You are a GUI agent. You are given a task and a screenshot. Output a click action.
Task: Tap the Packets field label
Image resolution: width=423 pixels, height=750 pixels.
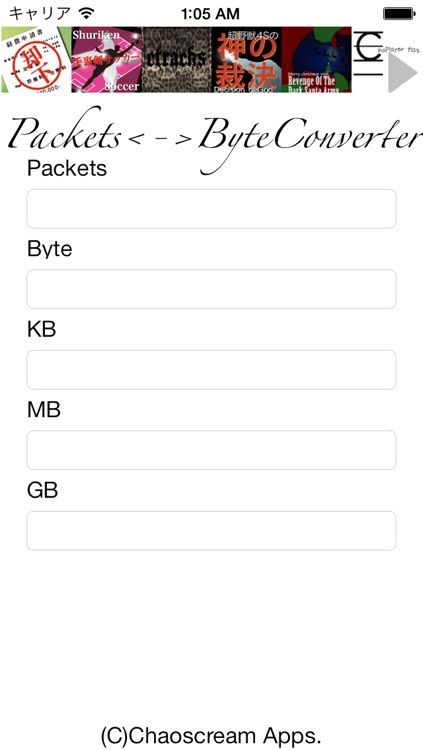(x=67, y=168)
